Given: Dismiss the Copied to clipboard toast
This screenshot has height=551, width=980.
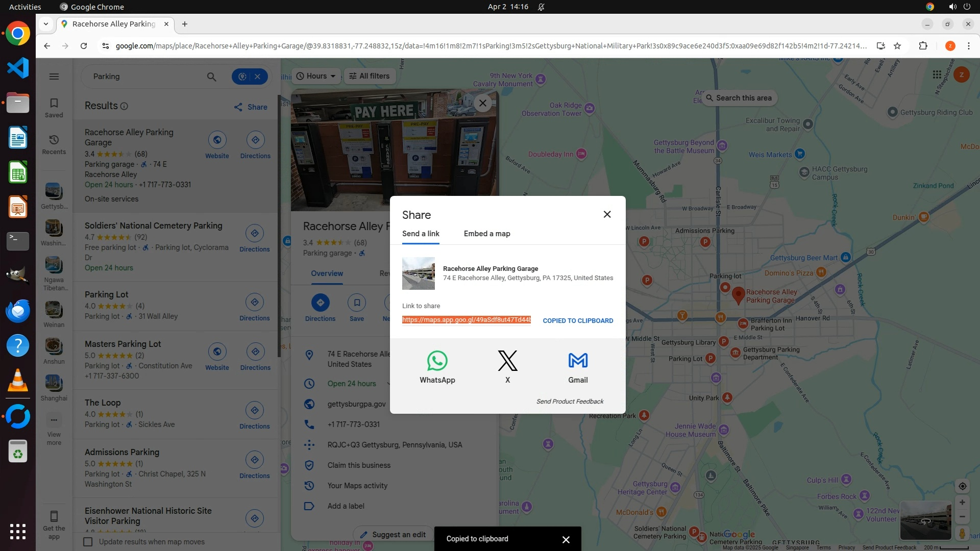Looking at the screenshot, I should [566, 539].
